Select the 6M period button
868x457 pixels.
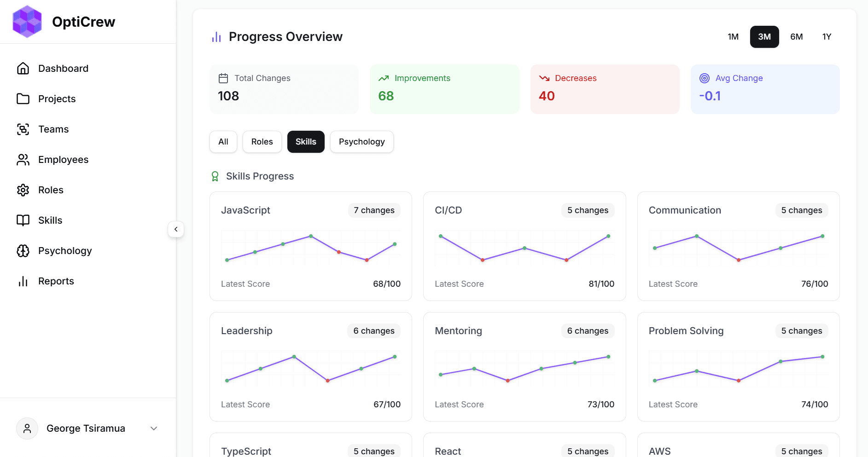pos(796,36)
